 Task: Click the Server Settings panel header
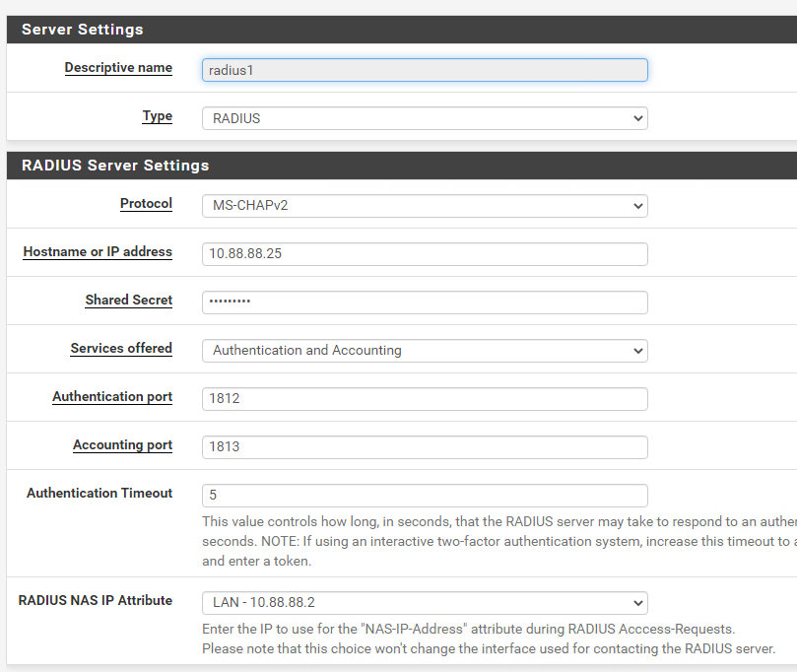82,30
